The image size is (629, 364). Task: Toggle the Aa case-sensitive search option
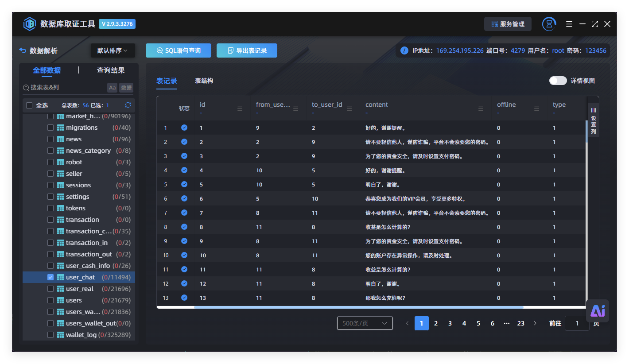pos(113,88)
